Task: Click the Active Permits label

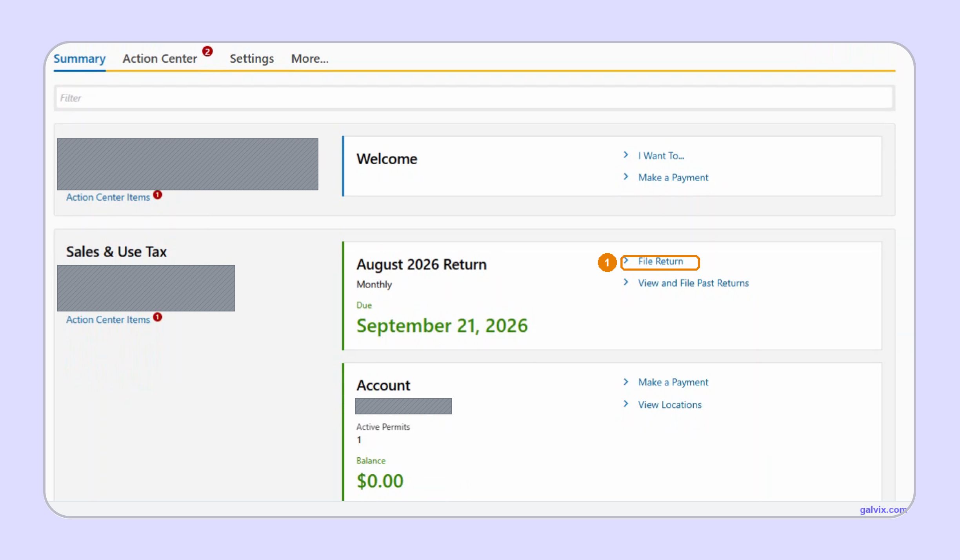Action: (383, 427)
